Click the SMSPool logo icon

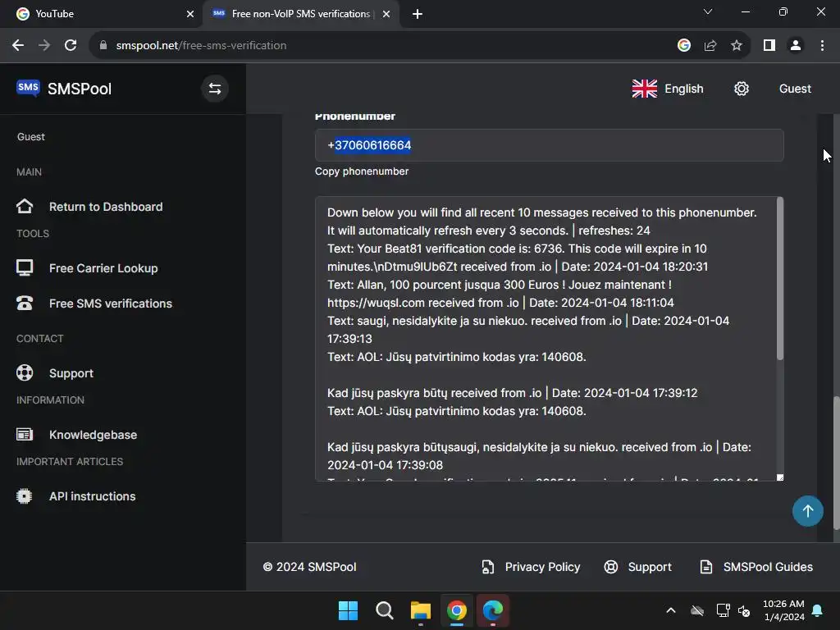tap(28, 88)
